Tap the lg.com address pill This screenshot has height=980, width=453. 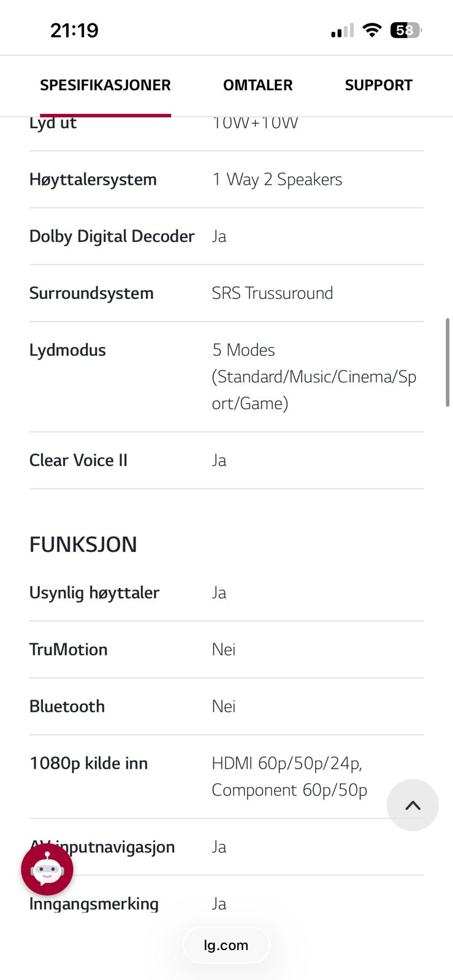click(x=226, y=945)
